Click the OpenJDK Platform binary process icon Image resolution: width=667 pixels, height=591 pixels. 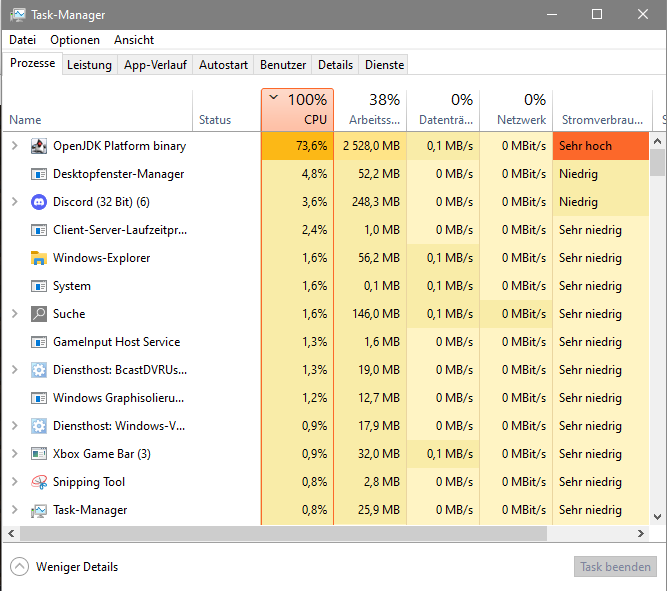[x=39, y=146]
